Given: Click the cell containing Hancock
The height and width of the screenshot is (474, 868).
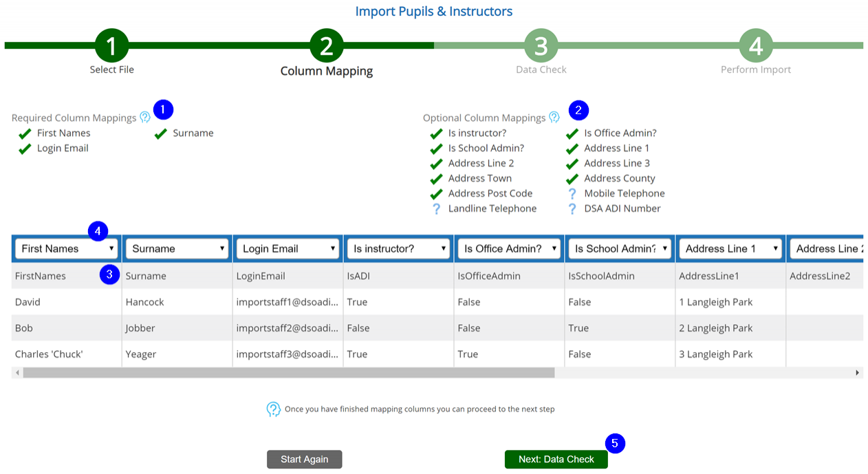Looking at the screenshot, I should pos(177,302).
